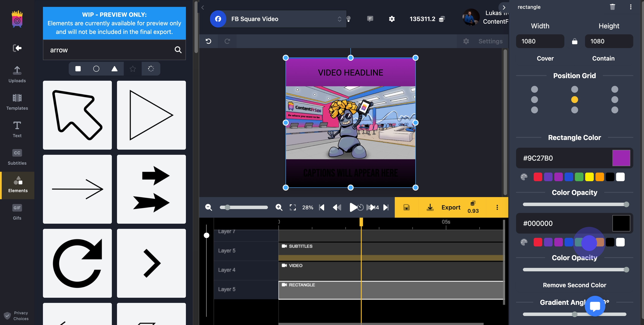Pick the yellow rectangle color swatch
Image resolution: width=644 pixels, height=325 pixels.
pyautogui.click(x=589, y=177)
